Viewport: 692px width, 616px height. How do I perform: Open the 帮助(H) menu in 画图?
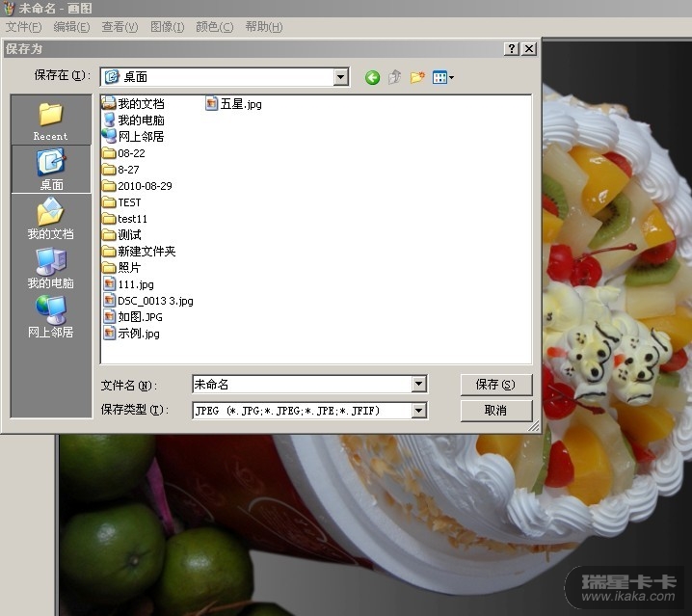263,27
